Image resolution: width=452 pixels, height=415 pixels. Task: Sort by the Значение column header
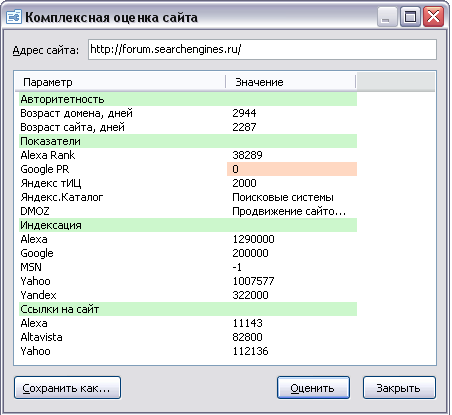(291, 82)
